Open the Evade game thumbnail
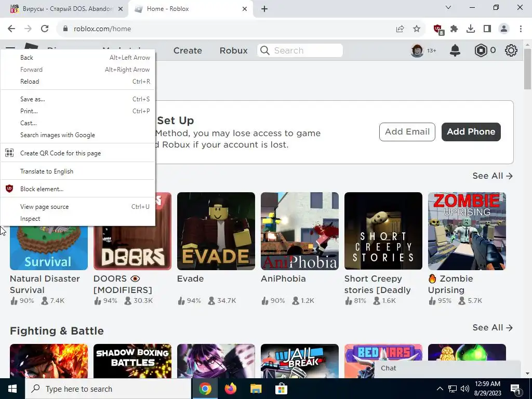The height and width of the screenshot is (399, 532). (216, 231)
